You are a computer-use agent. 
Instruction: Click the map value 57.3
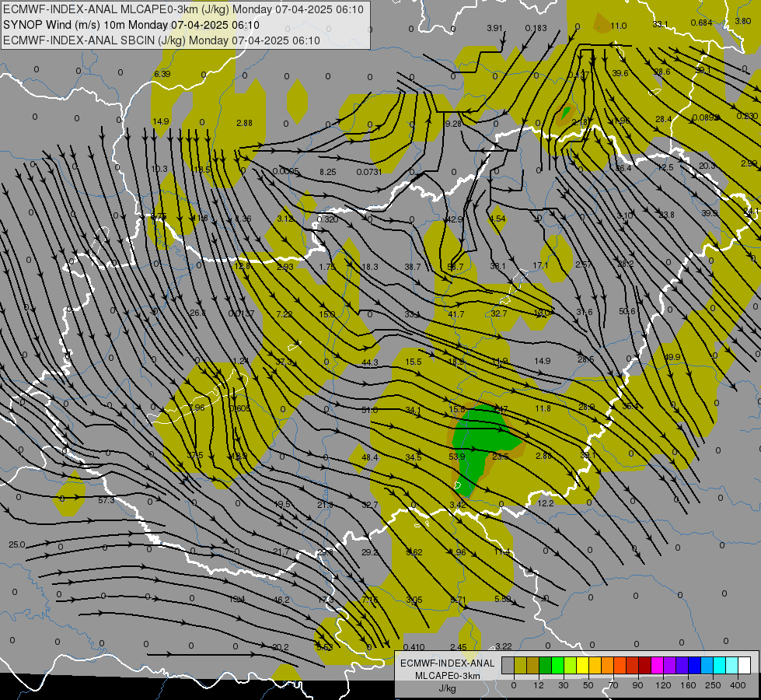pos(106,500)
